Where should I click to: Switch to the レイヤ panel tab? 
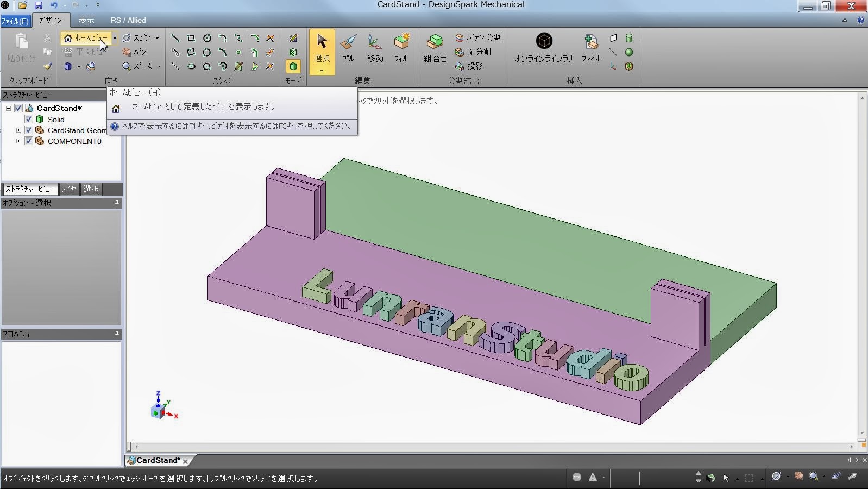coord(68,189)
